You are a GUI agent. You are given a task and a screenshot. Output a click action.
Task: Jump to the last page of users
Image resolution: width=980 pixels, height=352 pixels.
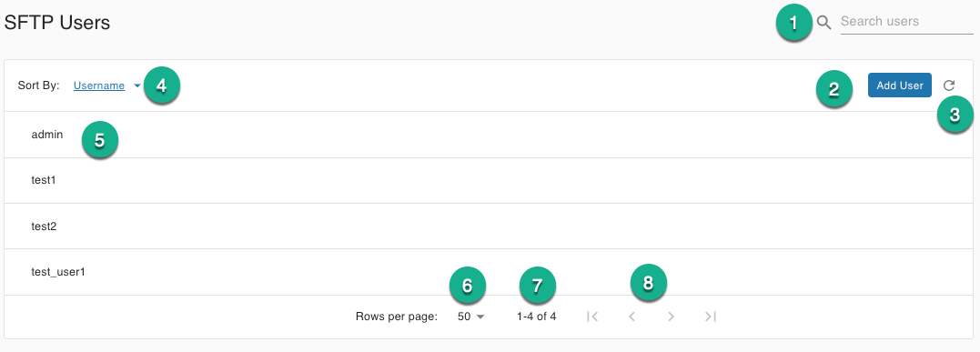(x=711, y=317)
